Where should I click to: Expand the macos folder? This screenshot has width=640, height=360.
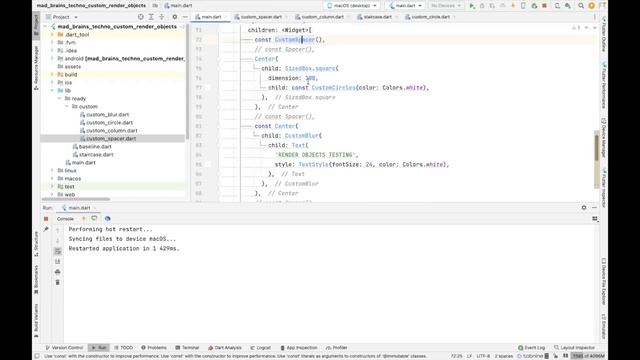click(52, 179)
